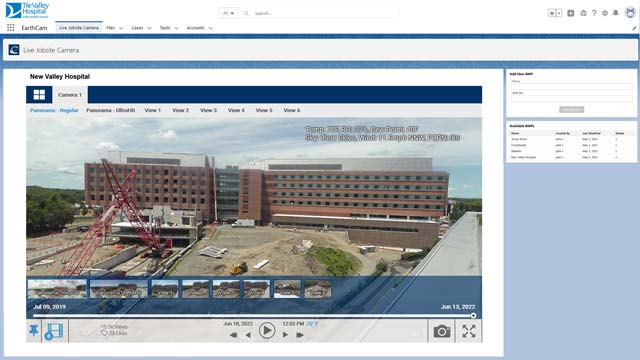
Task: Open the Files nav tab
Action: coord(110,28)
